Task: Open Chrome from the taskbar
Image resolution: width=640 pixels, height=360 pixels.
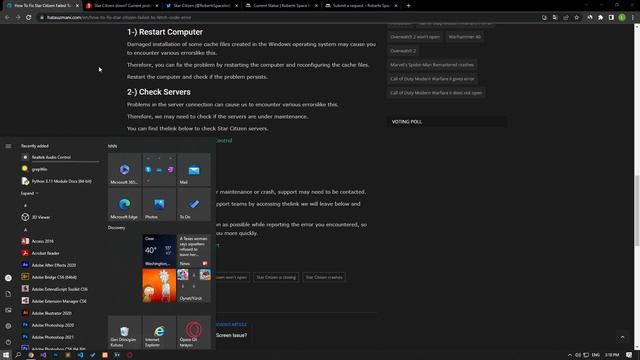Action: 31,355
